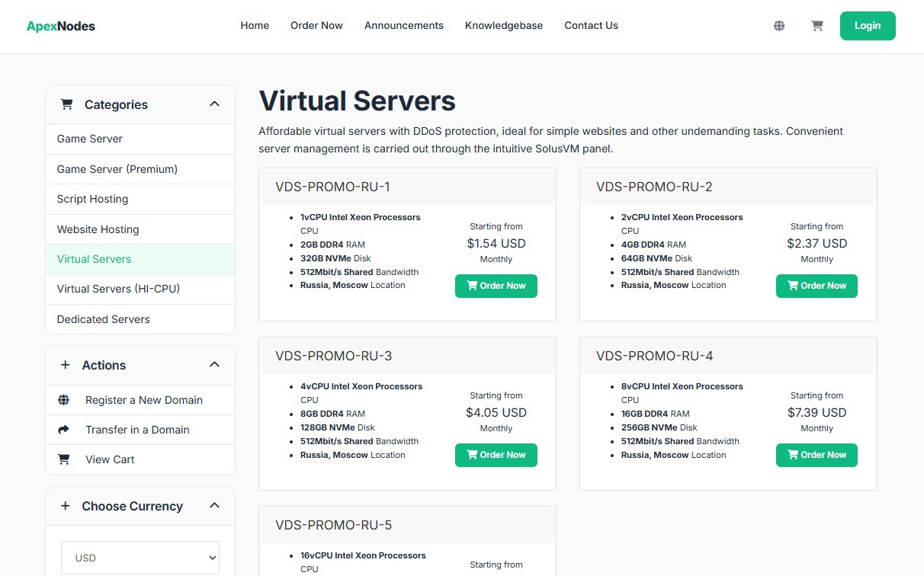Open Knowledgebase in the navigation
924x576 pixels.
tap(504, 26)
